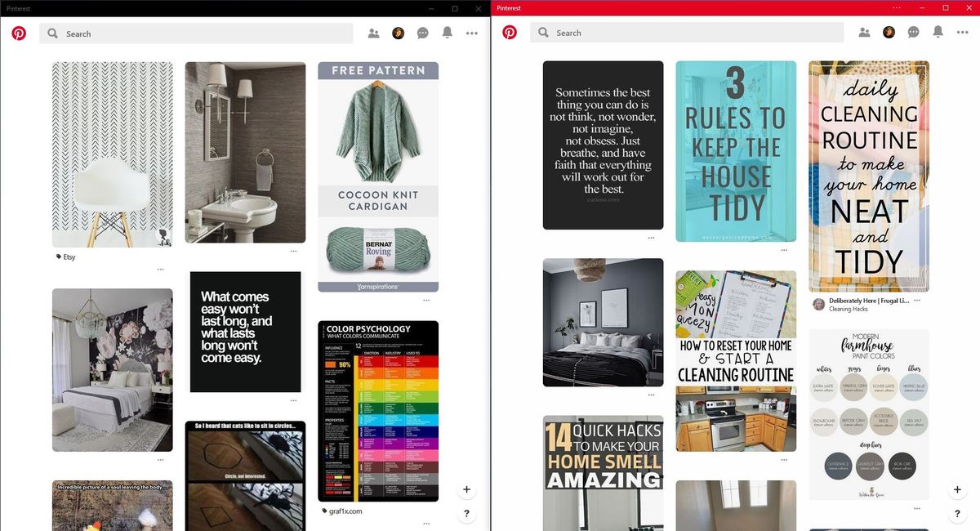
Task: Open options menu under the graf1x.com pin
Action: point(427,523)
